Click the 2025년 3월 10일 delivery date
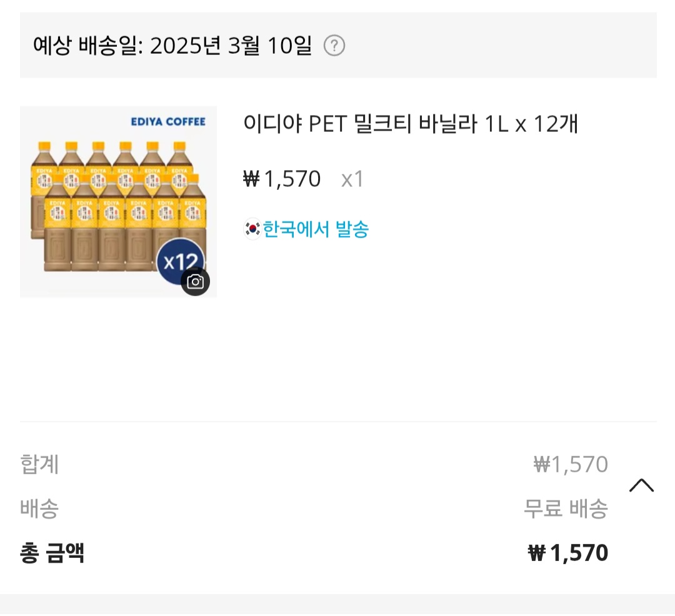675x616 pixels. pyautogui.click(x=231, y=46)
